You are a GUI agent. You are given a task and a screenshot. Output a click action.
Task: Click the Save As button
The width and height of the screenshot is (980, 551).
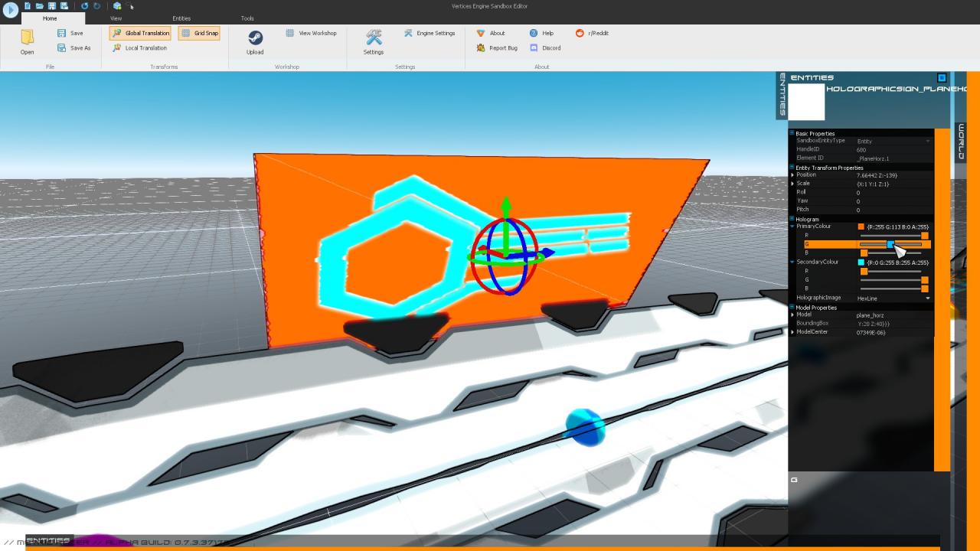73,48
